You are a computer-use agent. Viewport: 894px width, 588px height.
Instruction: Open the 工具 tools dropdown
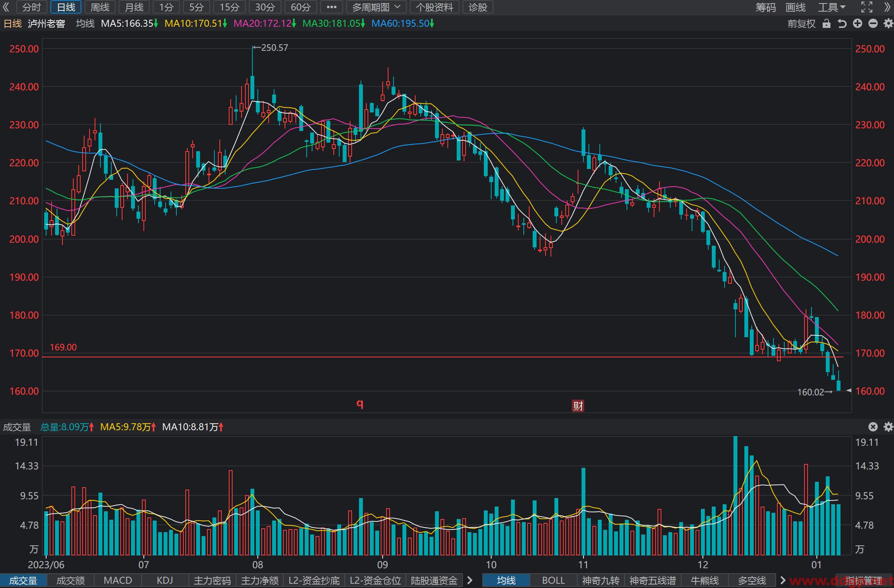click(832, 7)
